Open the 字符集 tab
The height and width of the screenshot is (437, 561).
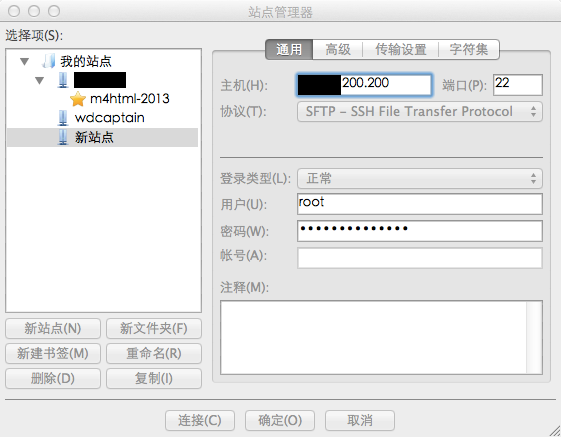coord(469,49)
